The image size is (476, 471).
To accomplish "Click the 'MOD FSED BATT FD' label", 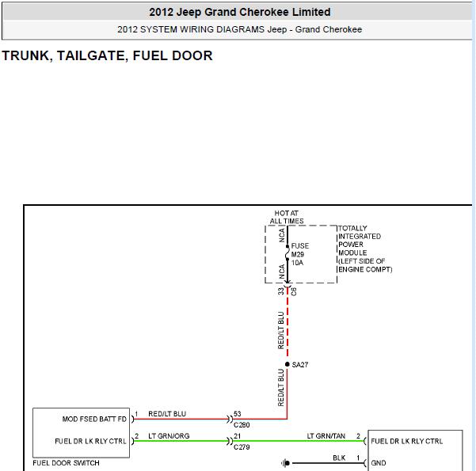I will click(94, 419).
